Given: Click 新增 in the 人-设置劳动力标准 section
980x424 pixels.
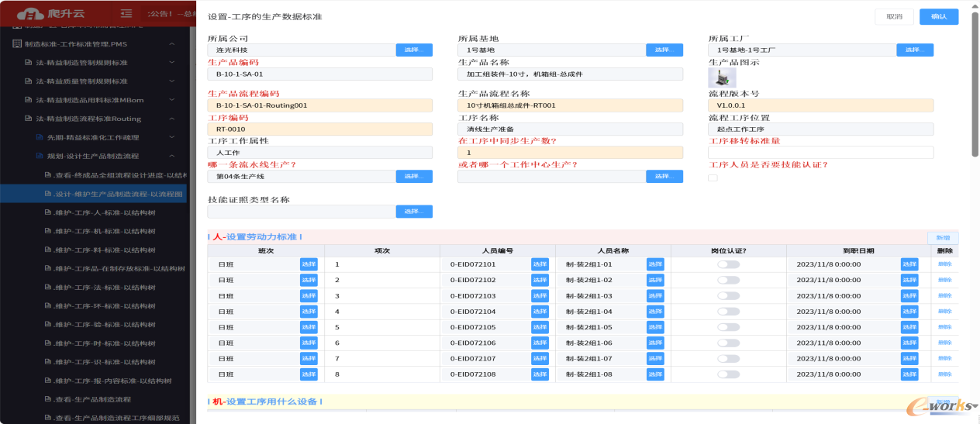Looking at the screenshot, I should click(x=943, y=238).
